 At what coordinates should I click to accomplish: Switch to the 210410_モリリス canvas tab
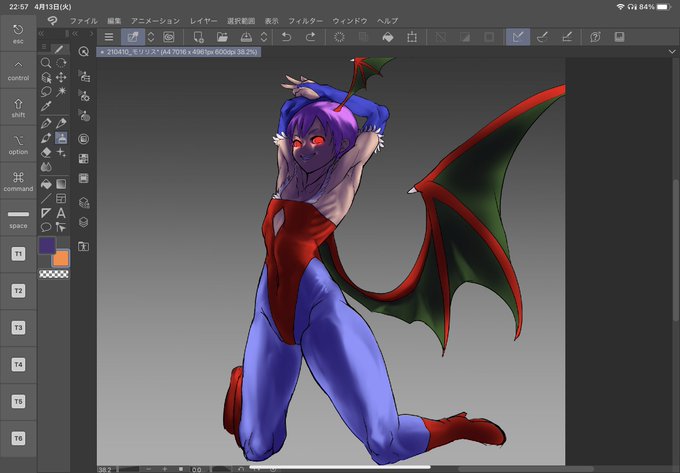[179, 52]
